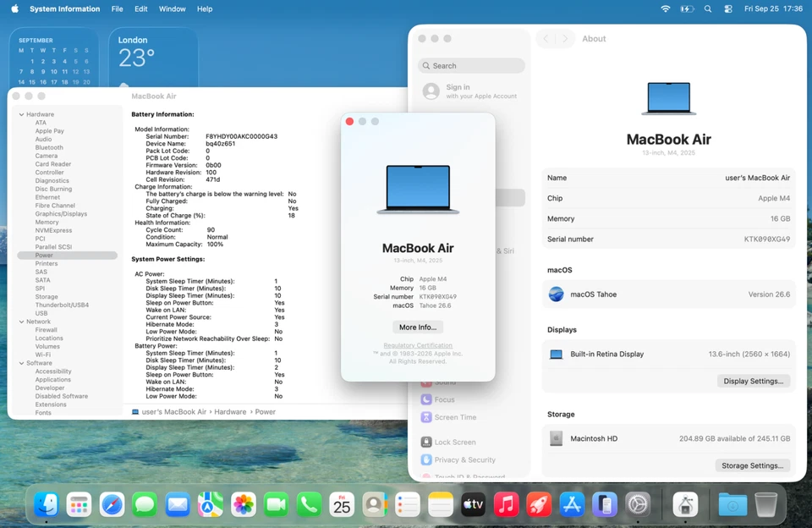Open the Edit menu
The width and height of the screenshot is (812, 528).
(141, 8)
